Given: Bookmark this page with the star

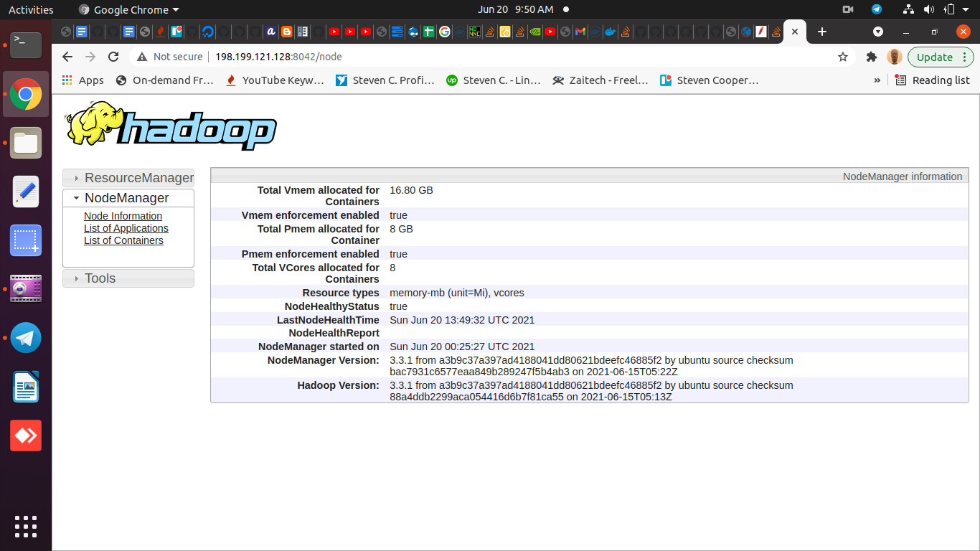Looking at the screenshot, I should click(843, 57).
